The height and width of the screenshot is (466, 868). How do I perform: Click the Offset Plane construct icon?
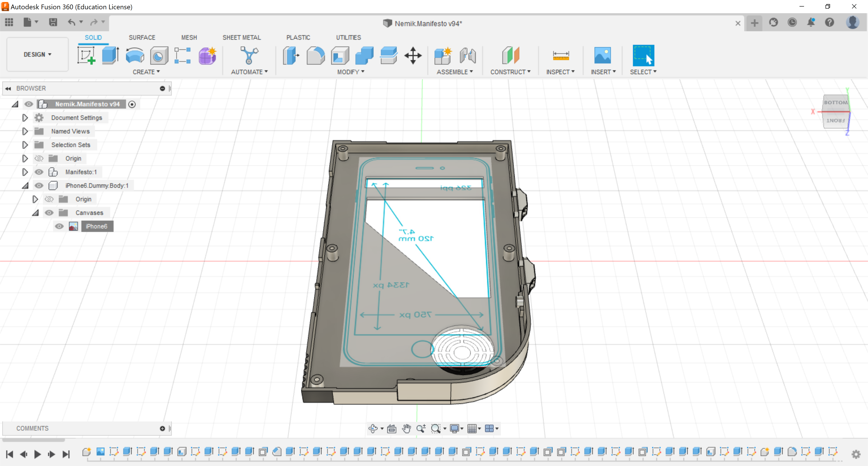click(510, 56)
